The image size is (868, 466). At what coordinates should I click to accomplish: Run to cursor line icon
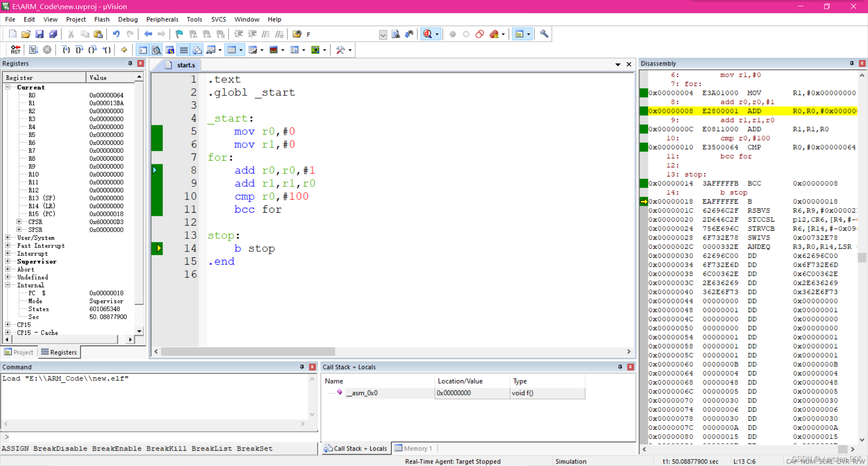click(107, 50)
